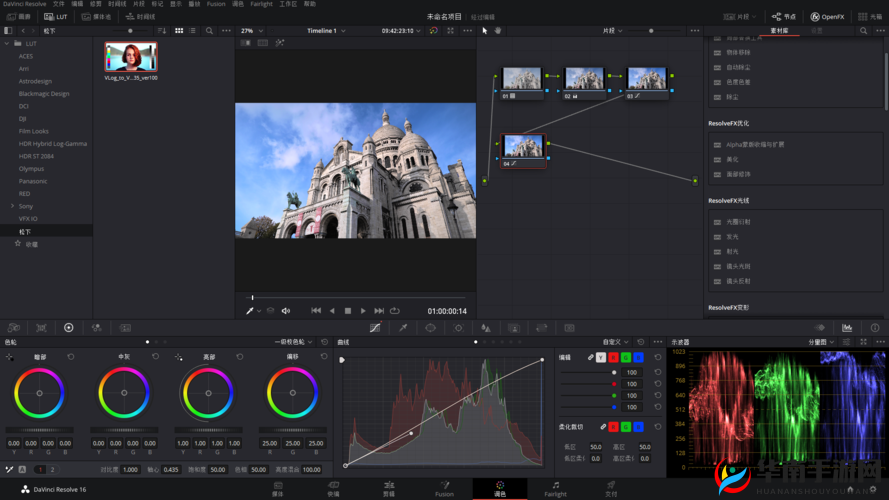Toggle curve channel link icon
Image resolution: width=889 pixels, height=500 pixels.
click(x=590, y=357)
